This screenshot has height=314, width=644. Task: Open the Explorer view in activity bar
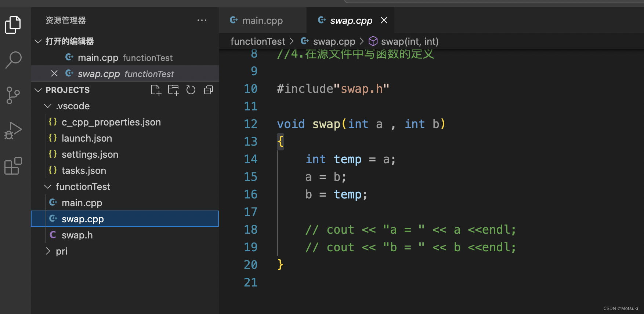click(x=13, y=25)
